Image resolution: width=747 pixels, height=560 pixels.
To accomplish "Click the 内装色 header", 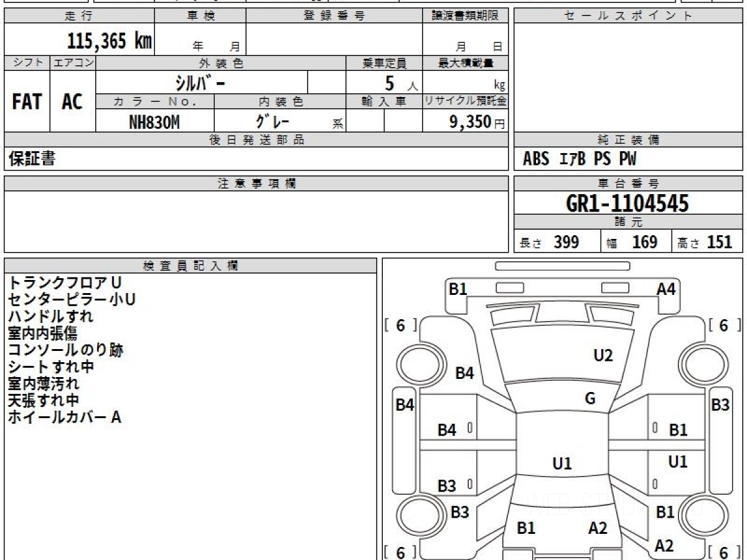I will (280, 101).
